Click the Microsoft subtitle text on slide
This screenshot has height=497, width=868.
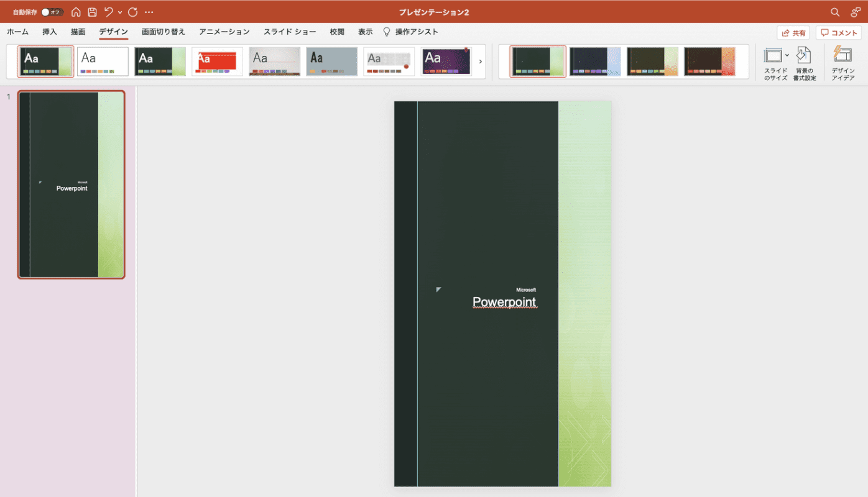[526, 290]
